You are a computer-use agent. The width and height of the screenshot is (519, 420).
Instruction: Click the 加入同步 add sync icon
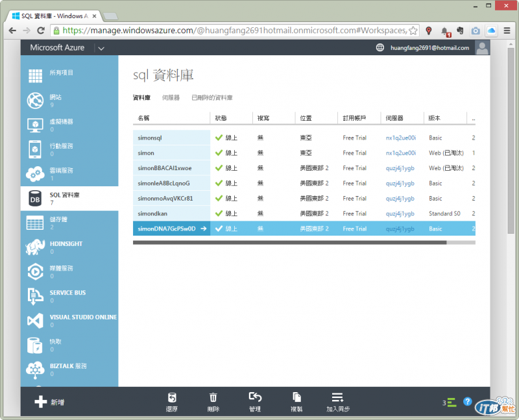(x=337, y=397)
